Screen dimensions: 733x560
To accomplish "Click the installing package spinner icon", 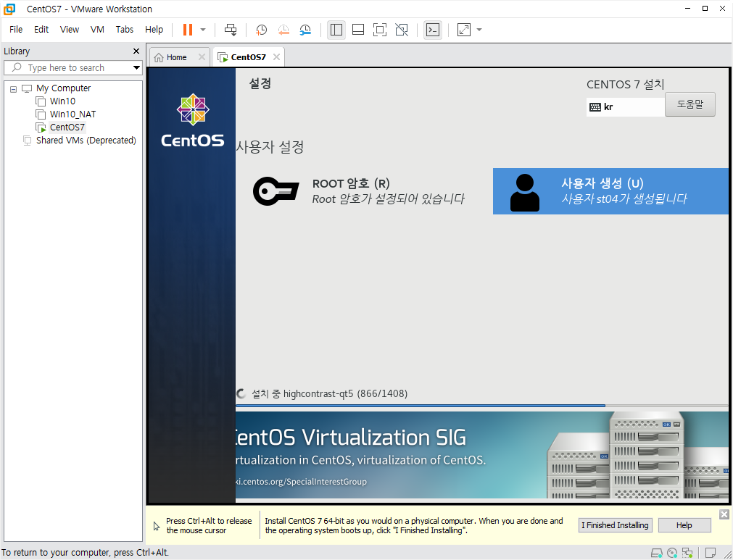I will click(x=241, y=393).
